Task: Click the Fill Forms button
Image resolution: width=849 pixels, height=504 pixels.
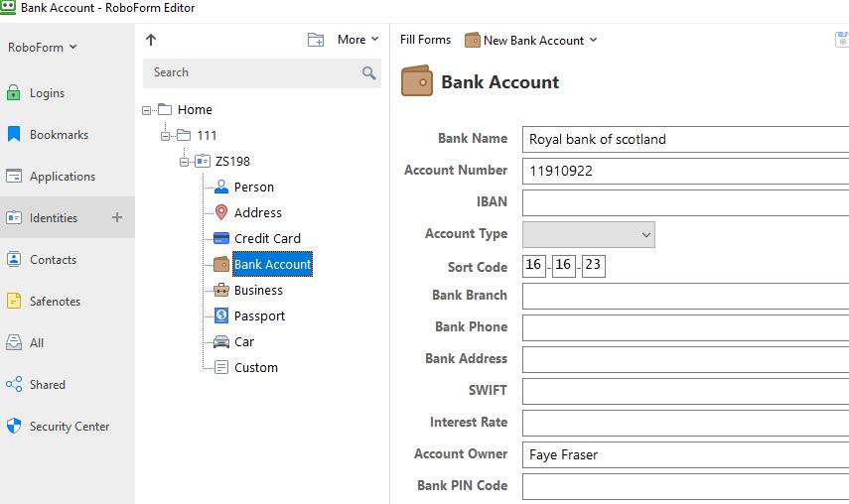Action: pos(425,40)
